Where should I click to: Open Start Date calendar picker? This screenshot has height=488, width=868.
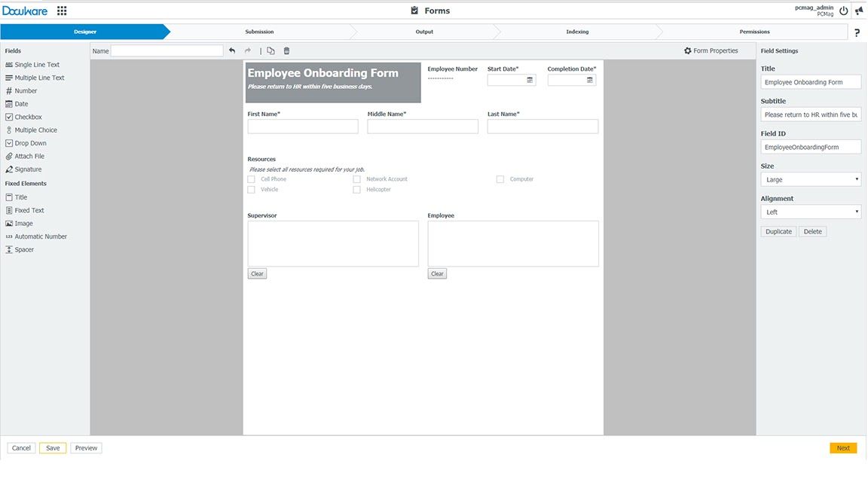[530, 81]
